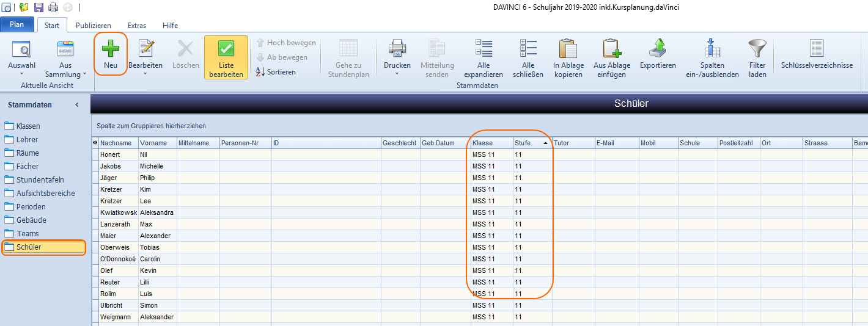
Task: Select Klassen in Stammdaten
Action: point(28,126)
